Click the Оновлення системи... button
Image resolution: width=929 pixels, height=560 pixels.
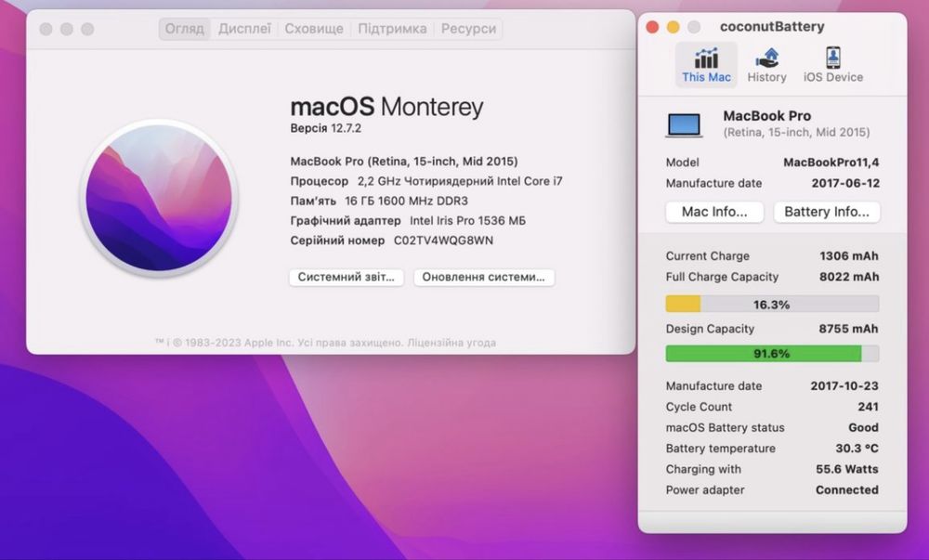[484, 277]
